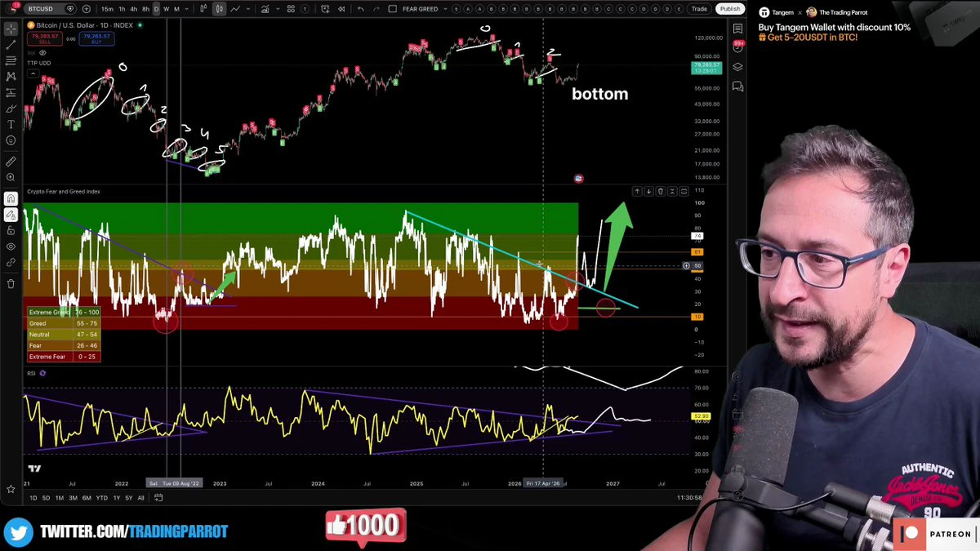Open the BTCUSD symbol search
This screenshot has height=551, width=980.
(51, 9)
